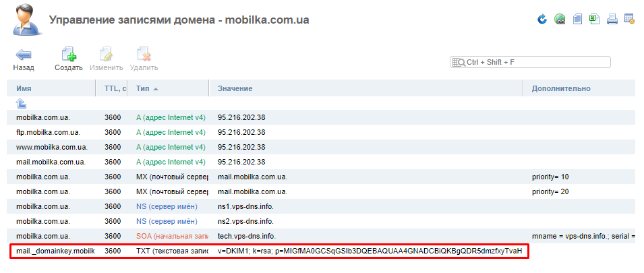Click the Изменить edit button
The height and width of the screenshot is (273, 644).
pos(107,59)
